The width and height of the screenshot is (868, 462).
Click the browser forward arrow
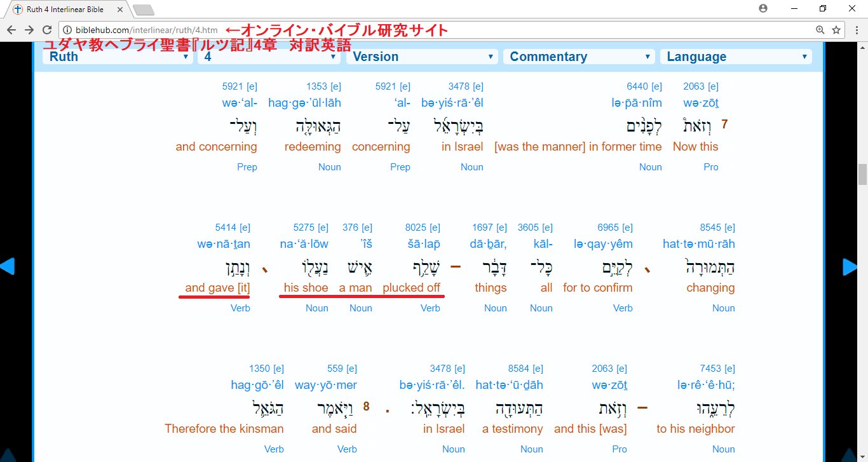point(29,30)
